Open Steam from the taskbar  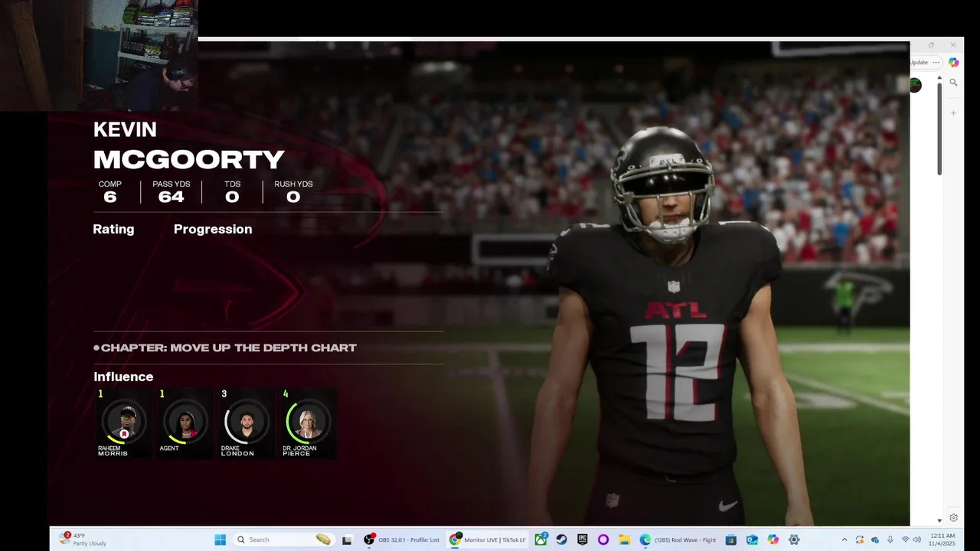pos(561,540)
